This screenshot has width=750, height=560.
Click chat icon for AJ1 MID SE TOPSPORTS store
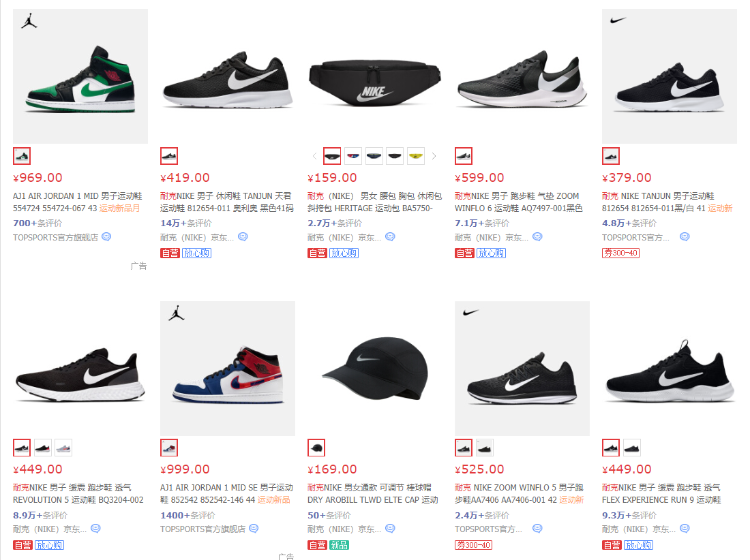coord(254,528)
